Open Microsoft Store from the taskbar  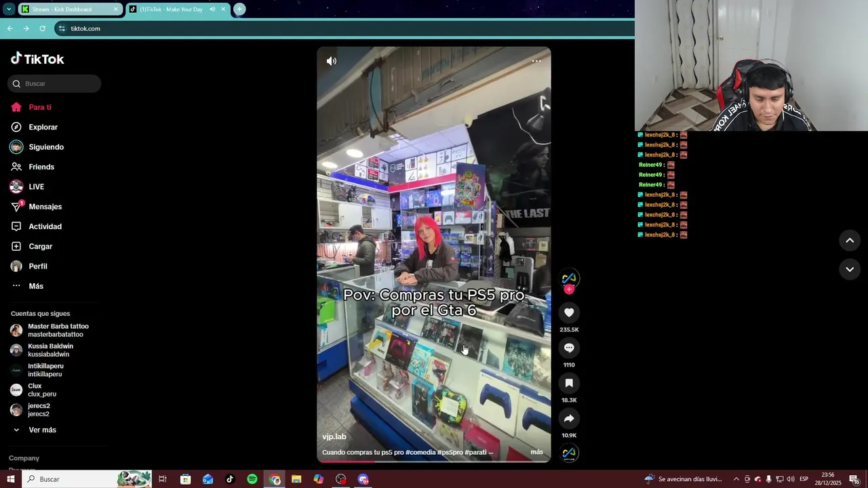(x=185, y=479)
